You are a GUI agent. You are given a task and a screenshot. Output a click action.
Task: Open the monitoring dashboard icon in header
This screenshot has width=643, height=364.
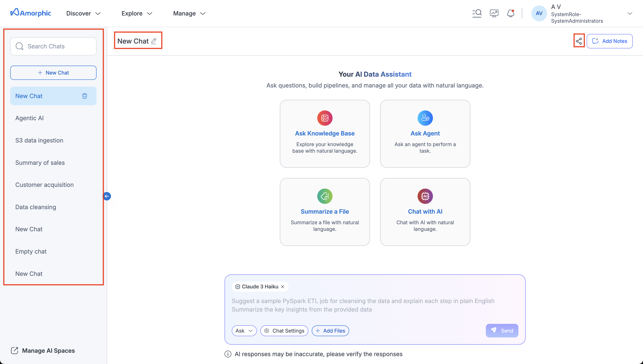494,13
